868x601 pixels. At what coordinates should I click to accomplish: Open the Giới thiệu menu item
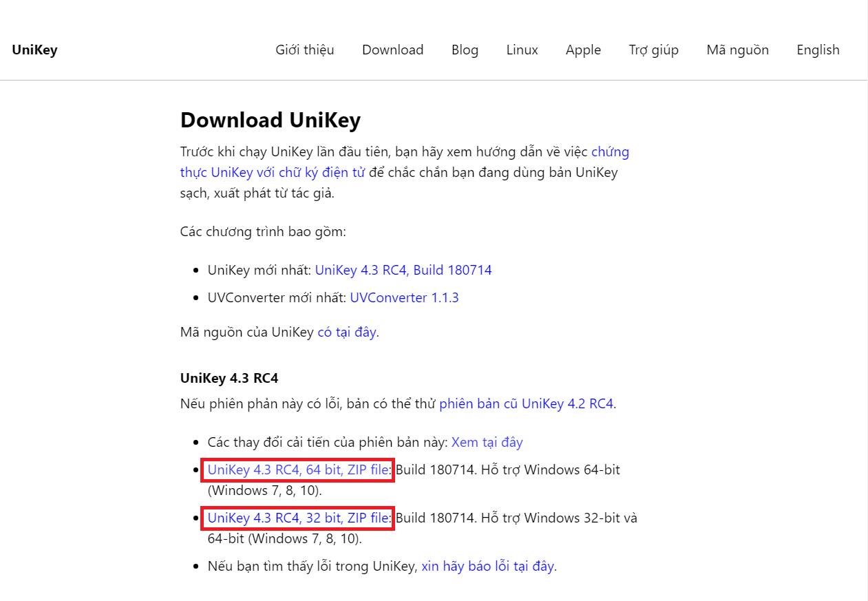pyautogui.click(x=305, y=50)
